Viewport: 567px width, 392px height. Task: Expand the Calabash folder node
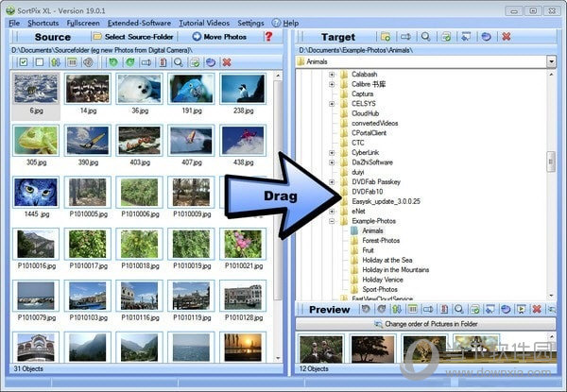click(332, 75)
